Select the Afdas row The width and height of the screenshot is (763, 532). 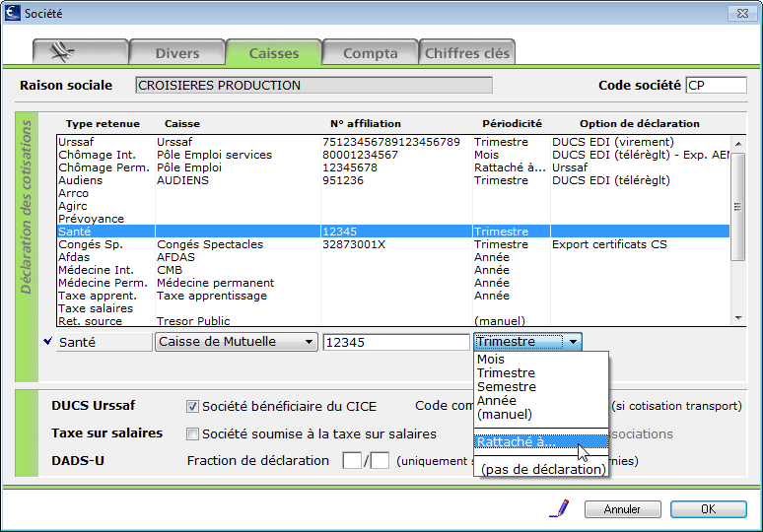393,257
